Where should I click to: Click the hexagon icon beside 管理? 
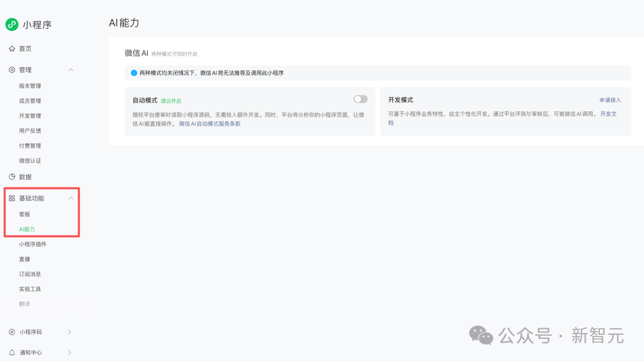tap(12, 70)
